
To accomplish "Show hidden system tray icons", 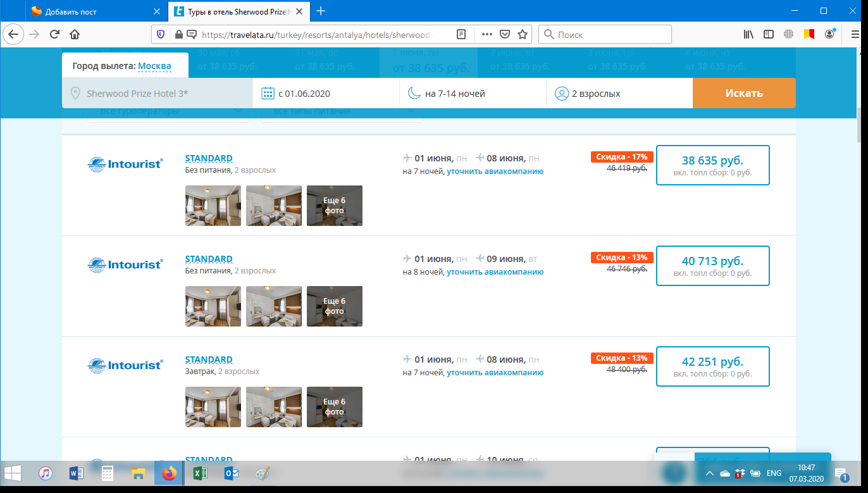I will [710, 473].
